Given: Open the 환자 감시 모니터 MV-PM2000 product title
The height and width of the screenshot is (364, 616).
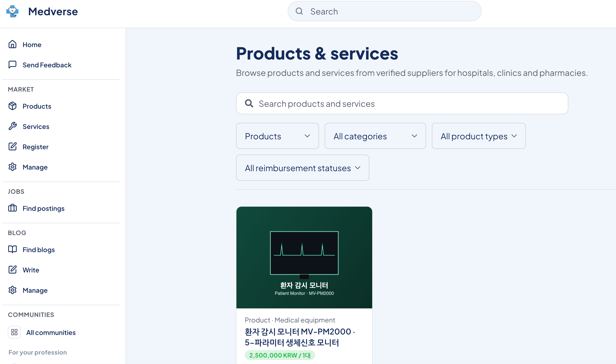Looking at the screenshot, I should (x=300, y=337).
